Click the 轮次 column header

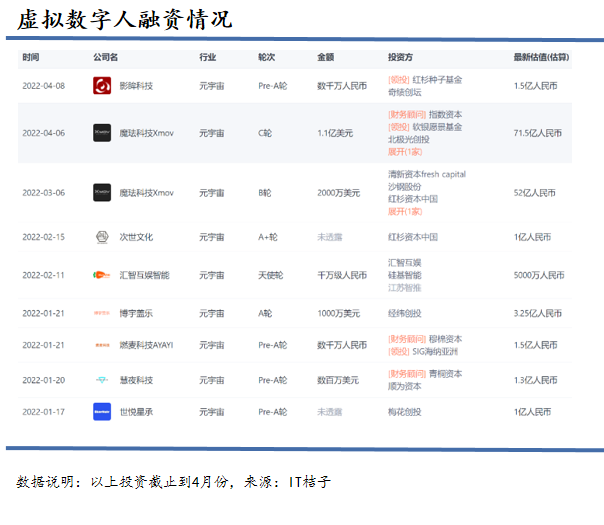point(267,57)
